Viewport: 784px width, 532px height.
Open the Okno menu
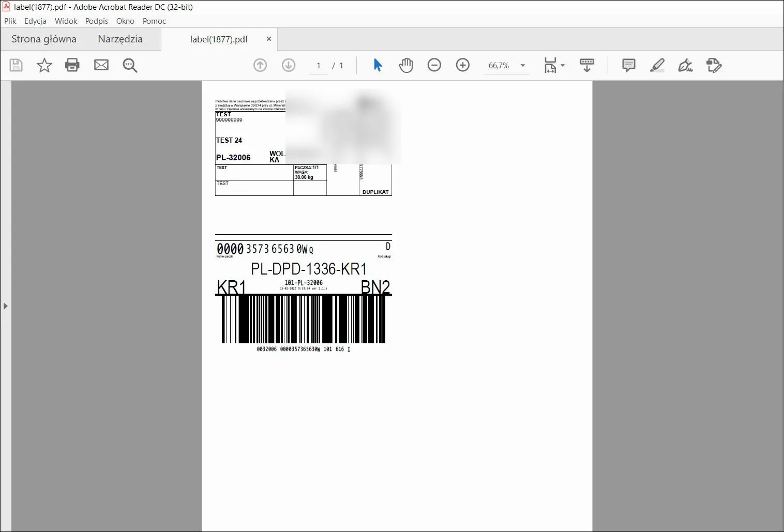coord(125,21)
